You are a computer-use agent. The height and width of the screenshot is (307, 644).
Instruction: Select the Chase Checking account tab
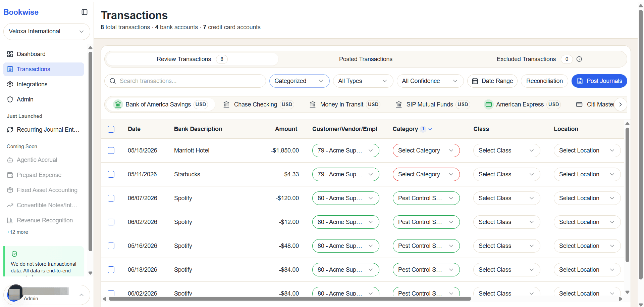[258, 104]
